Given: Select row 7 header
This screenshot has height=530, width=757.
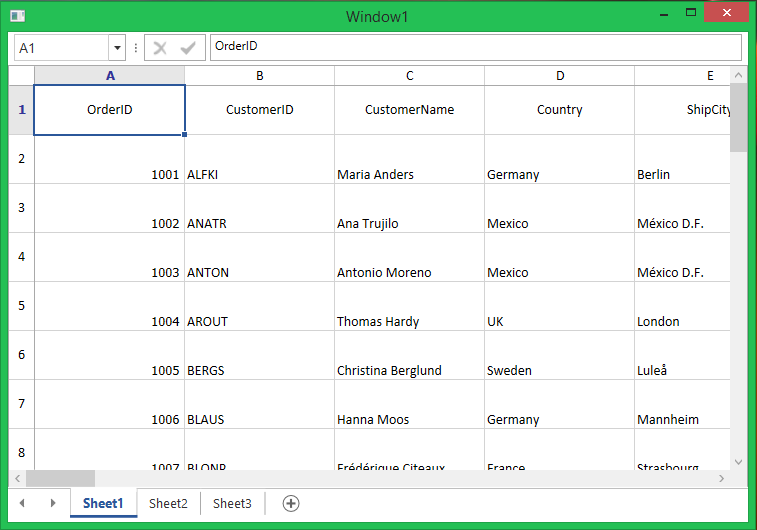Looking at the screenshot, I should [x=22, y=404].
